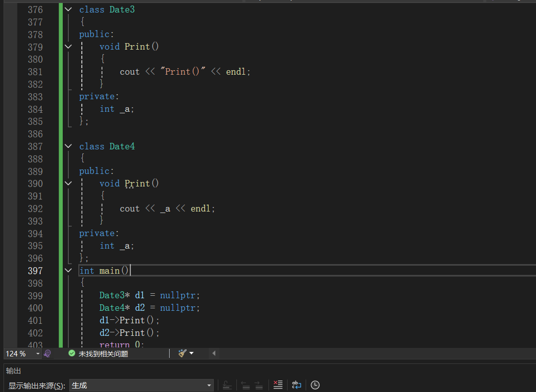Click d2->Print(); on line 402
This screenshot has width=536, height=392.
[x=129, y=332]
